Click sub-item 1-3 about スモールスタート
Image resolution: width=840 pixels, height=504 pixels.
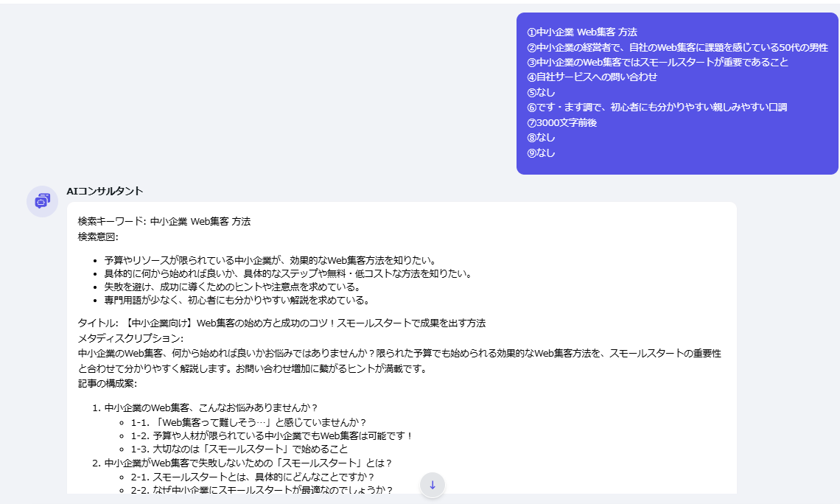pyautogui.click(x=239, y=448)
